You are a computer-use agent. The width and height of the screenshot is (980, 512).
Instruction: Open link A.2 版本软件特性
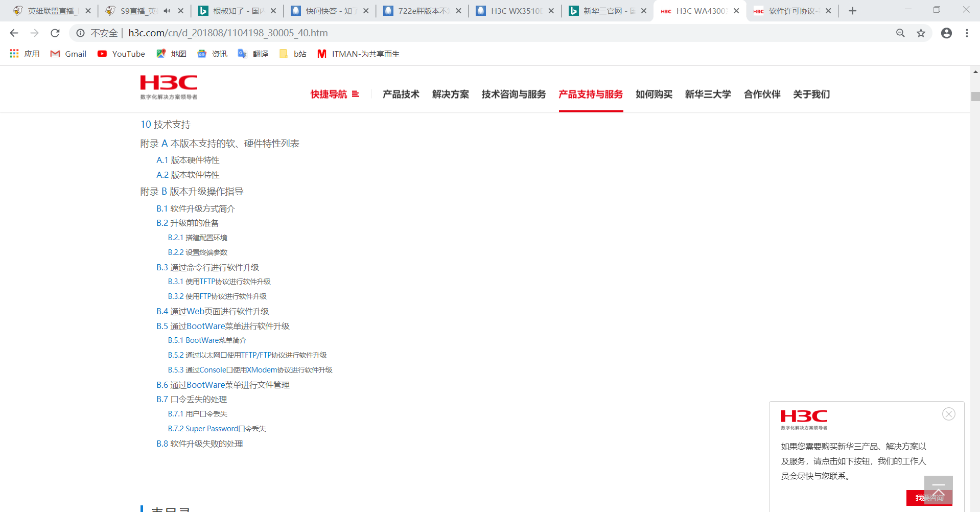coord(188,175)
